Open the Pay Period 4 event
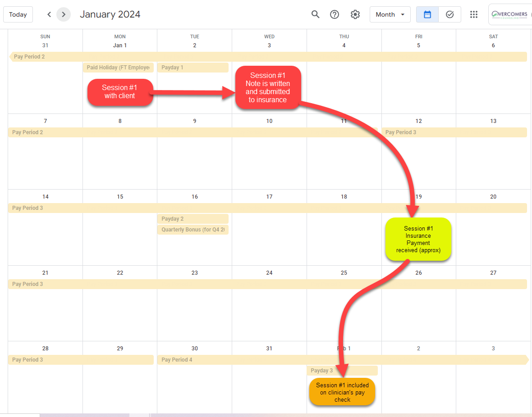 (x=343, y=360)
